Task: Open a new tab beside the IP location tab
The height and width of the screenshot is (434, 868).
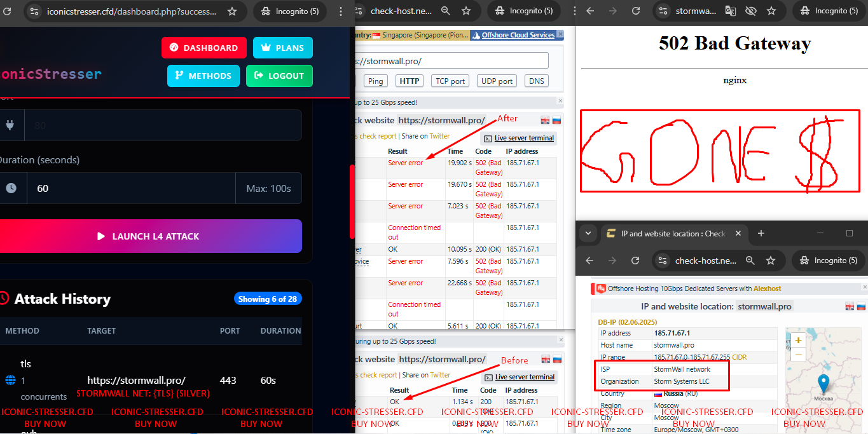Action: pos(761,233)
